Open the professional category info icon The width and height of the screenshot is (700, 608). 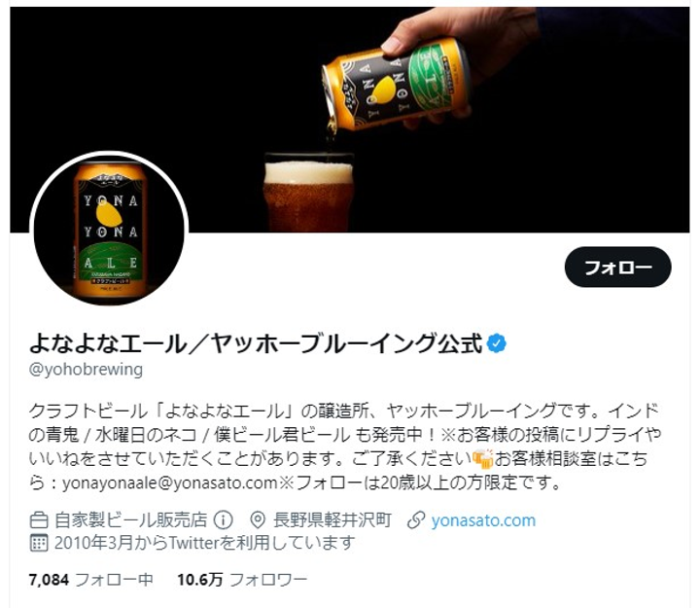pyautogui.click(x=224, y=519)
